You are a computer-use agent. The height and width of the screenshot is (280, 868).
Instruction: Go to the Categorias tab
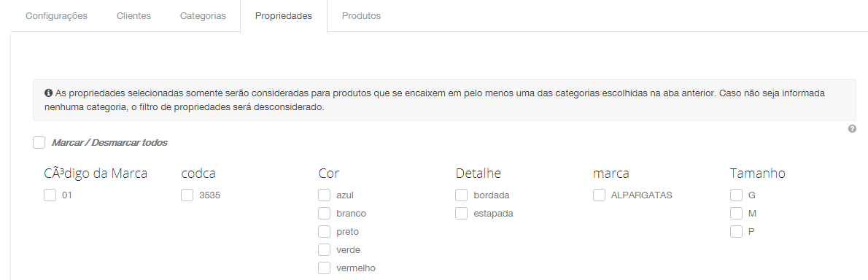204,16
